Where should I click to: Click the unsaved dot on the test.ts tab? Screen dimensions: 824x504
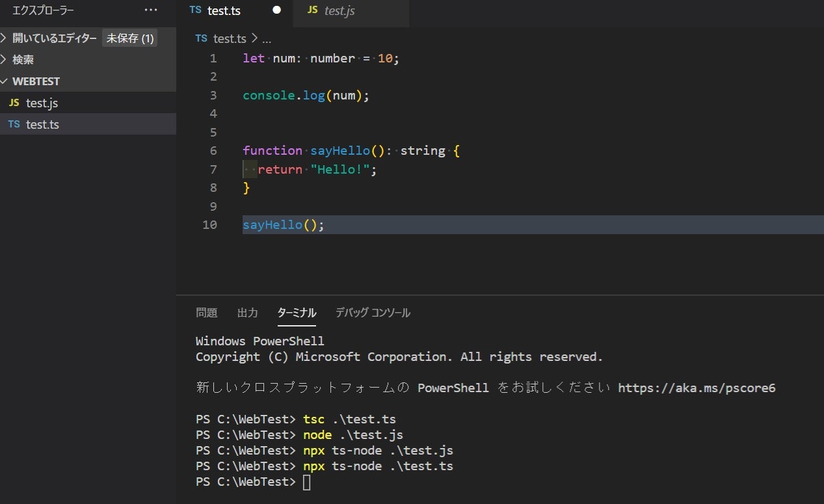coord(276,10)
